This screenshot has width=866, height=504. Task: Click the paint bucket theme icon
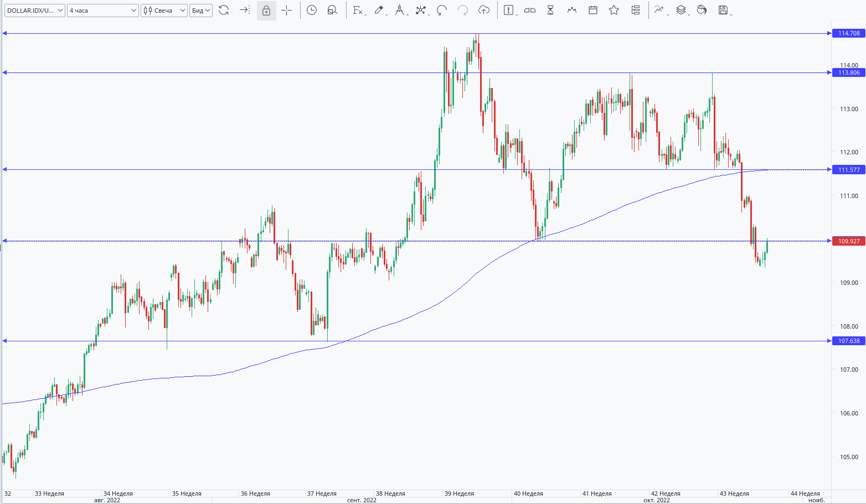[702, 10]
